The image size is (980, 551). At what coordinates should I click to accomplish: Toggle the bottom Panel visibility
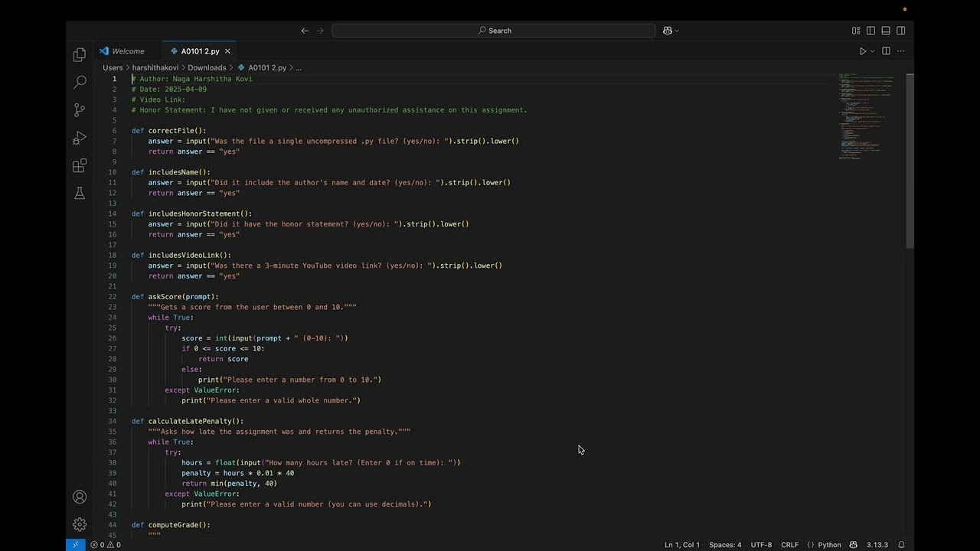click(x=886, y=31)
